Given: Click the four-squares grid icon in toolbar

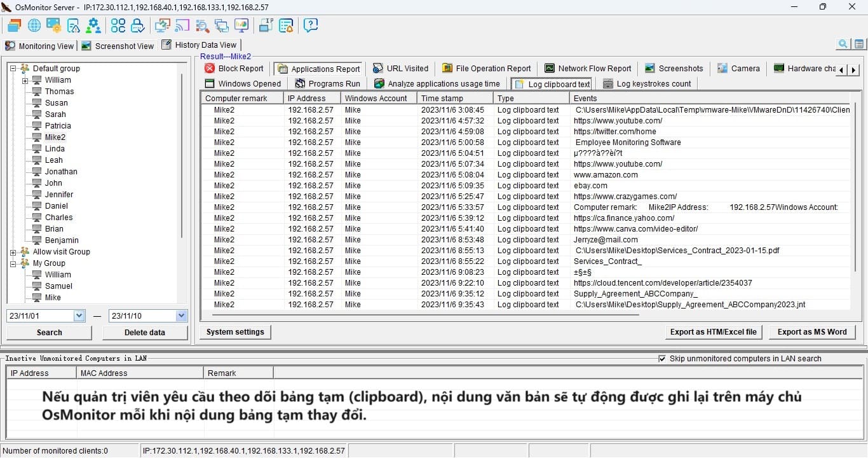Looking at the screenshot, I should point(118,25).
